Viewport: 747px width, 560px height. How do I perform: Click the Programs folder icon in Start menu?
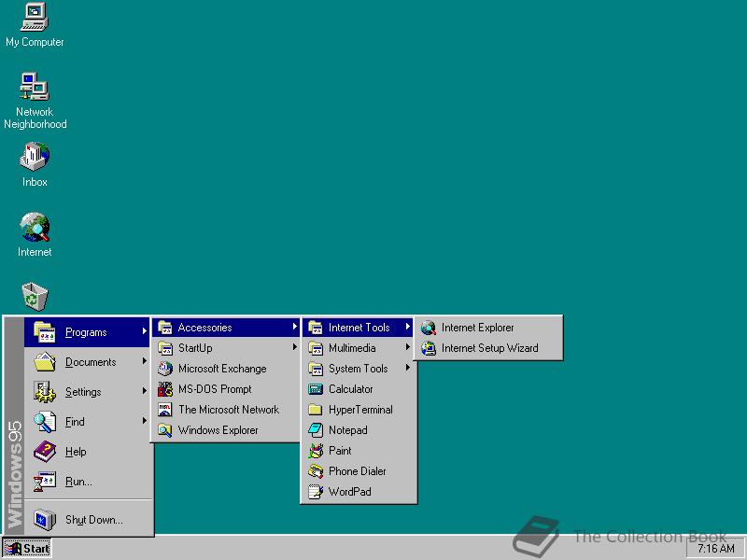point(45,332)
